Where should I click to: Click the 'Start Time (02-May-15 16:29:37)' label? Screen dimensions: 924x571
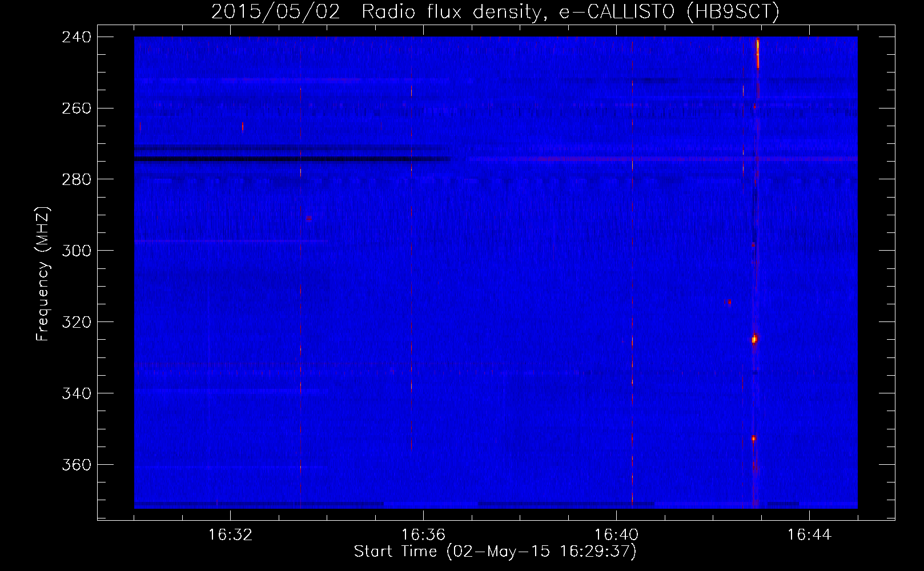495,552
